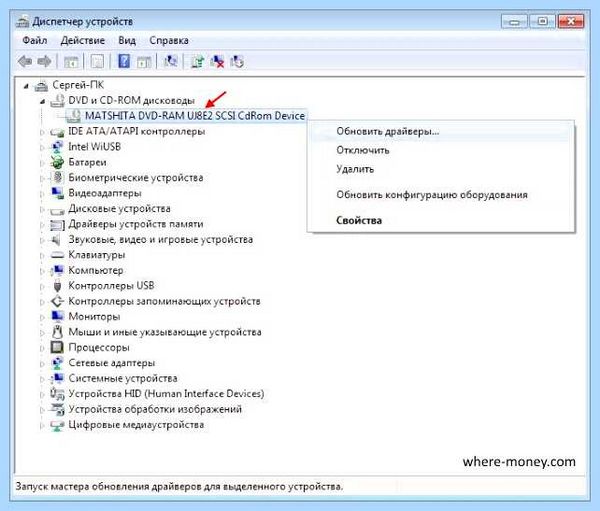
Task: Click the Update driver toolbar icon
Action: click(198, 61)
